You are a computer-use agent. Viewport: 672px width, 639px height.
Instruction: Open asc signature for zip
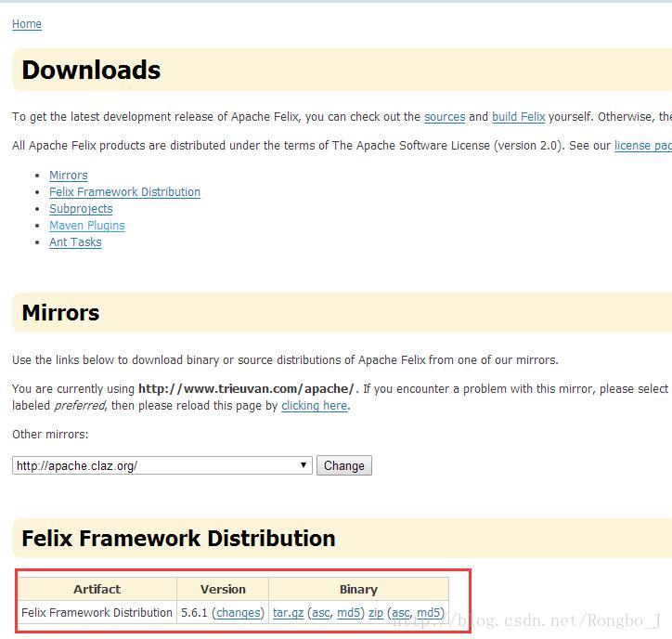point(401,612)
